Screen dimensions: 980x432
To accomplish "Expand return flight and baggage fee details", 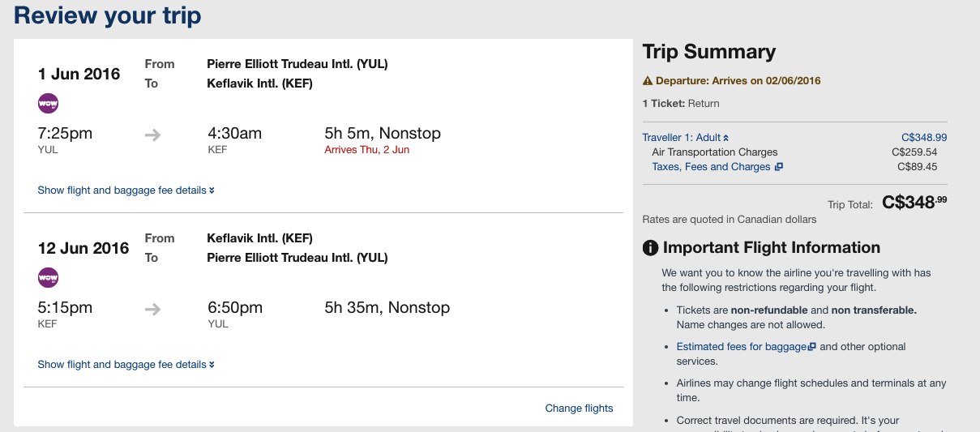I will [126, 365].
